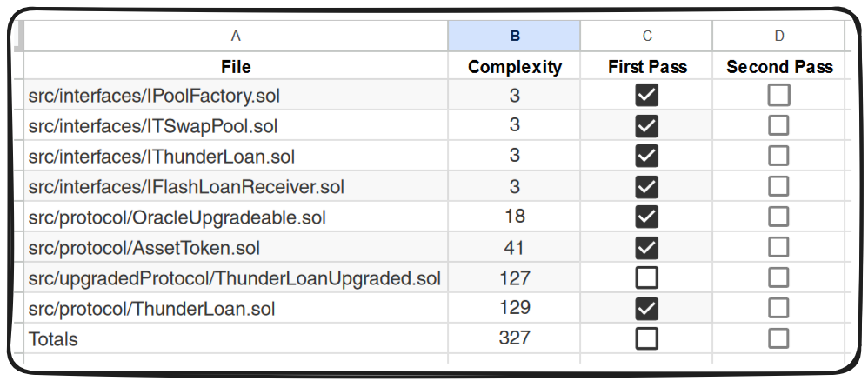Image resolution: width=868 pixels, height=381 pixels.
Task: Check First Pass for ThunderLoanUpgraded.sol
Action: coord(646,277)
